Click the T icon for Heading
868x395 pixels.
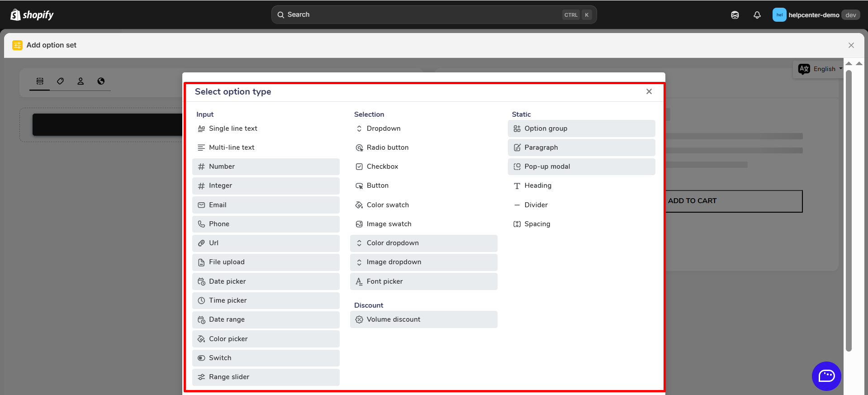coord(517,186)
